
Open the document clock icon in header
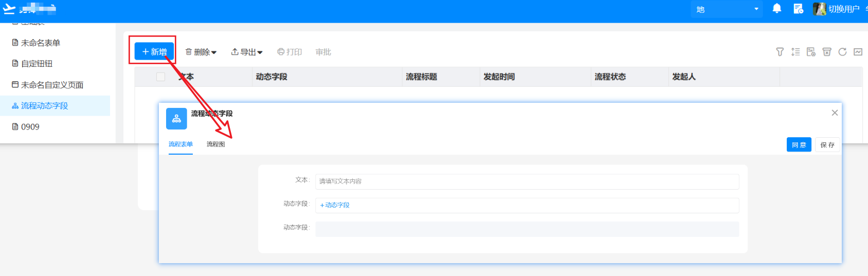[x=798, y=9]
